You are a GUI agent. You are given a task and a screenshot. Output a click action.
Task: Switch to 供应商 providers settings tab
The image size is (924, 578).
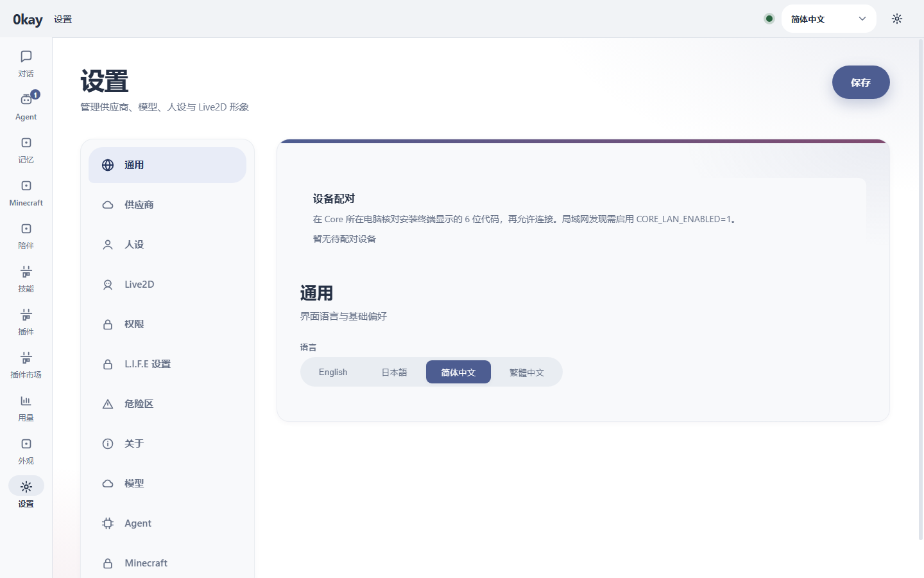pos(167,205)
